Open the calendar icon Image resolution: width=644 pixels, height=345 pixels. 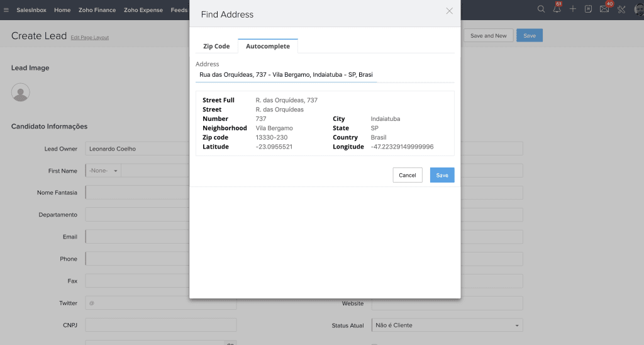coord(588,9)
